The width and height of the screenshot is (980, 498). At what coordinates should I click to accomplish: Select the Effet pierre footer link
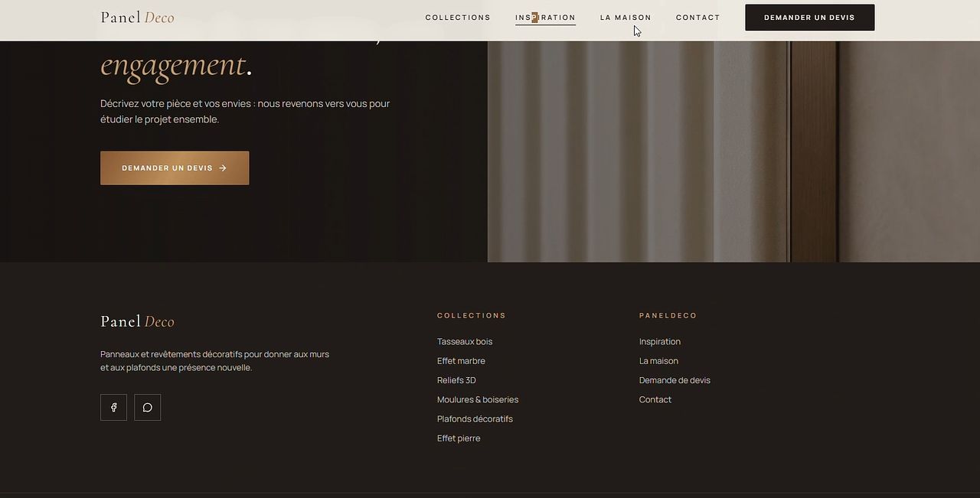[459, 438]
